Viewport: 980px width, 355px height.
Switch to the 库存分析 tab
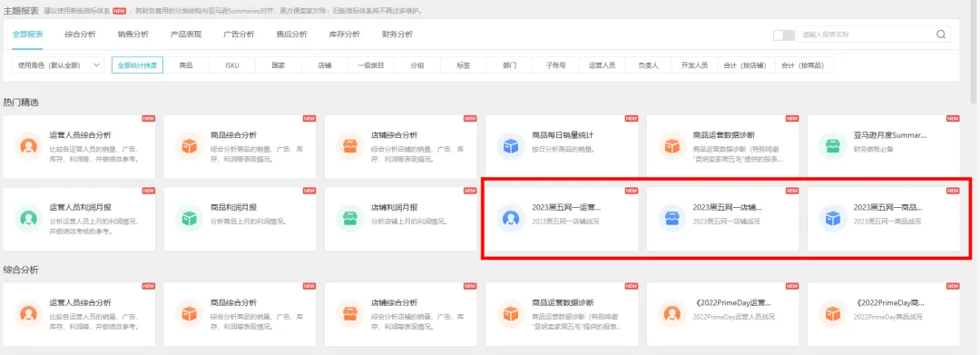[x=345, y=35]
